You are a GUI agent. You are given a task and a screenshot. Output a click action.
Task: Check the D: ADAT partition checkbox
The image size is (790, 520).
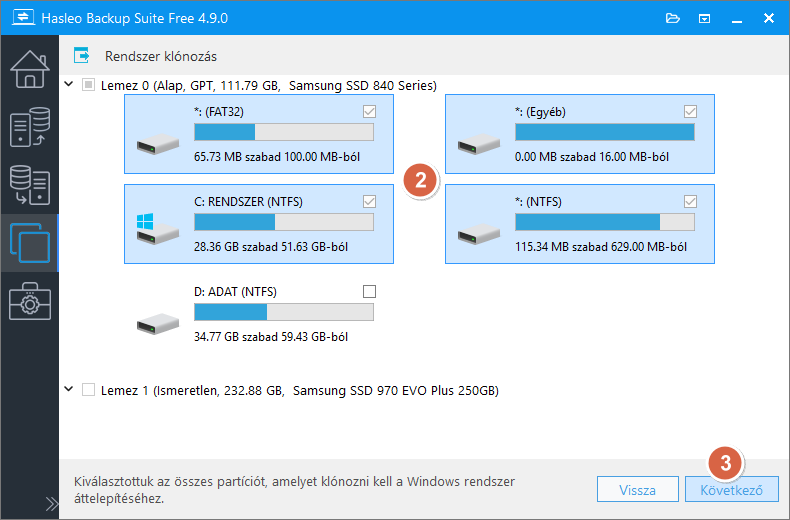370,291
